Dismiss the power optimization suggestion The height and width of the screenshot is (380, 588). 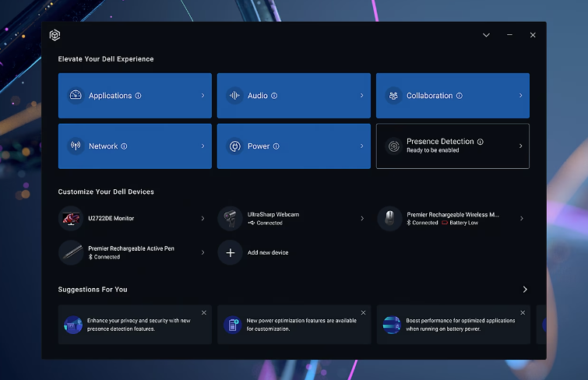364,313
